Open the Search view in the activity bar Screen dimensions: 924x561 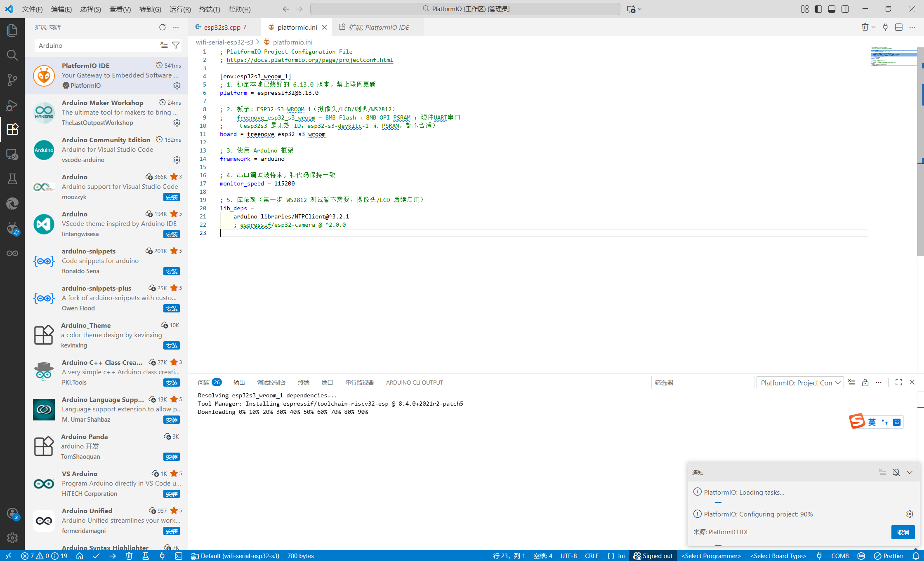click(12, 55)
